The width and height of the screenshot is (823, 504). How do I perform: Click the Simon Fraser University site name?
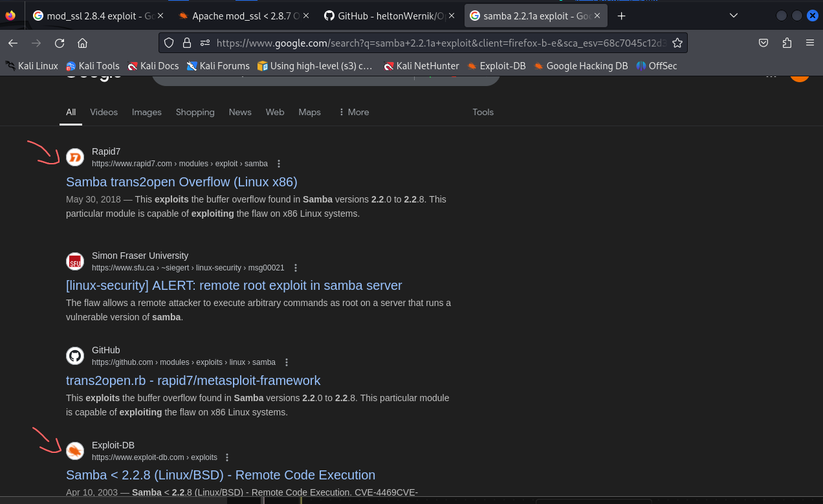tap(140, 256)
